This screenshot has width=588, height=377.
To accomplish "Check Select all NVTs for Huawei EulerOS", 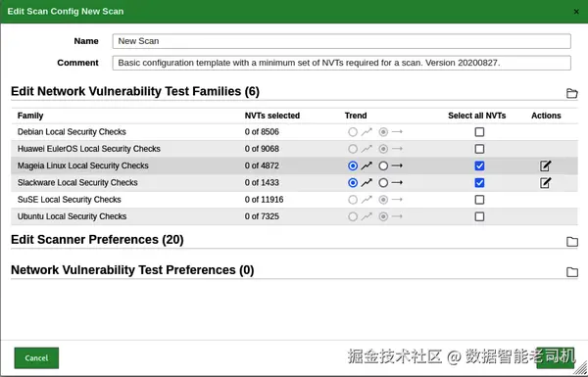I will pos(479,149).
